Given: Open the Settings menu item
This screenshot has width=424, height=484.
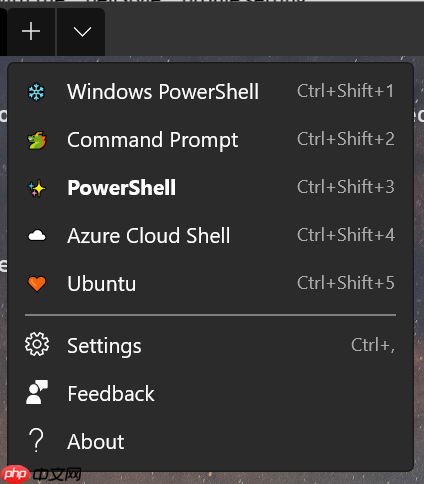Looking at the screenshot, I should pyautogui.click(x=210, y=346).
